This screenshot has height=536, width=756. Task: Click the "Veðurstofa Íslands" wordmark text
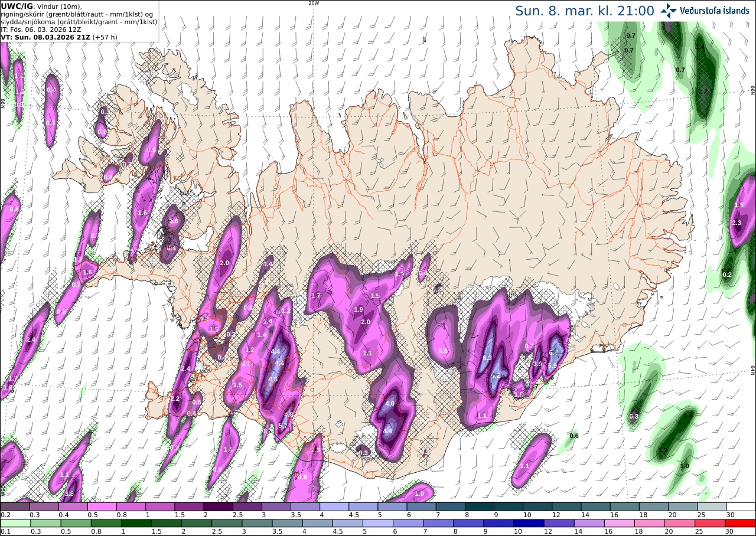click(715, 11)
